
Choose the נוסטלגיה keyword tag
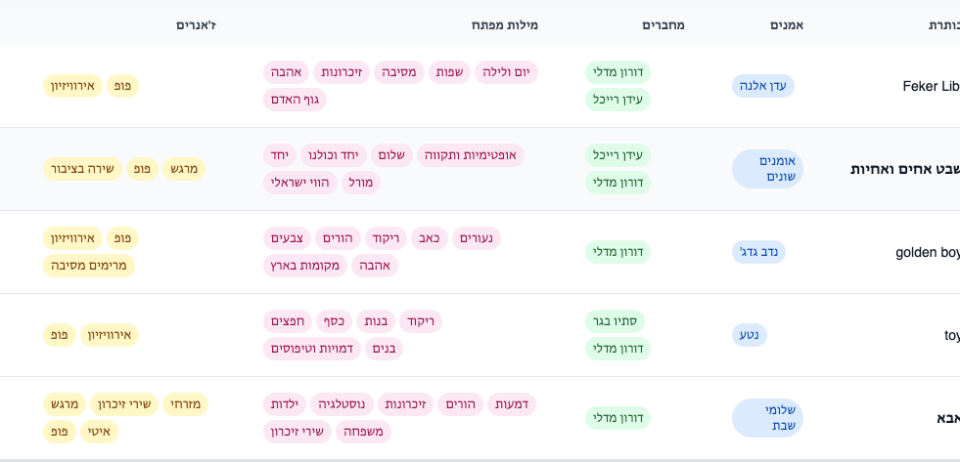click(342, 404)
